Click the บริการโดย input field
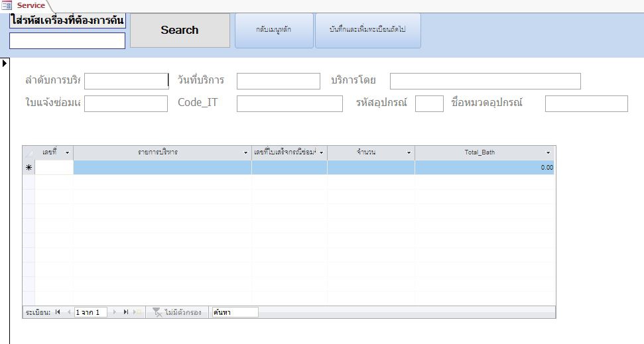Image resolution: width=644 pixels, height=344 pixels. pyautogui.click(x=485, y=81)
